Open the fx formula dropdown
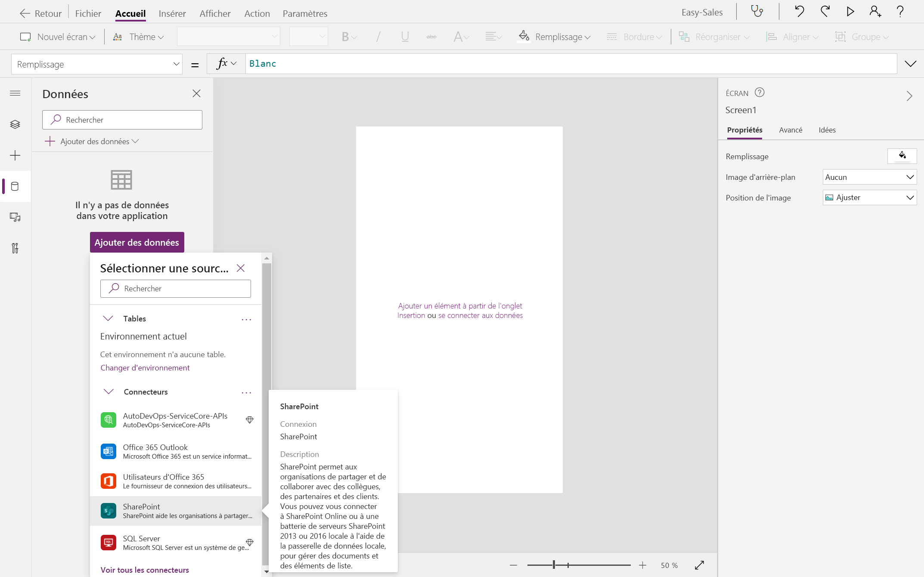This screenshot has height=577, width=924. (226, 64)
